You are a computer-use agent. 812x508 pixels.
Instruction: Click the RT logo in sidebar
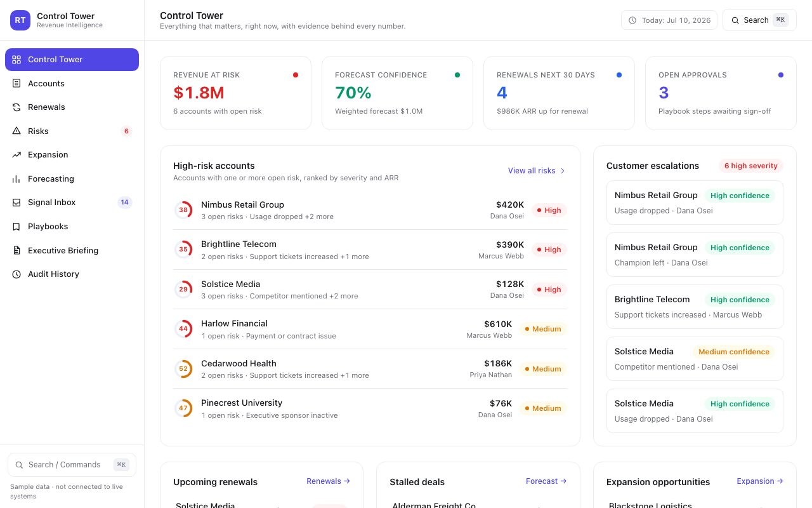point(20,20)
